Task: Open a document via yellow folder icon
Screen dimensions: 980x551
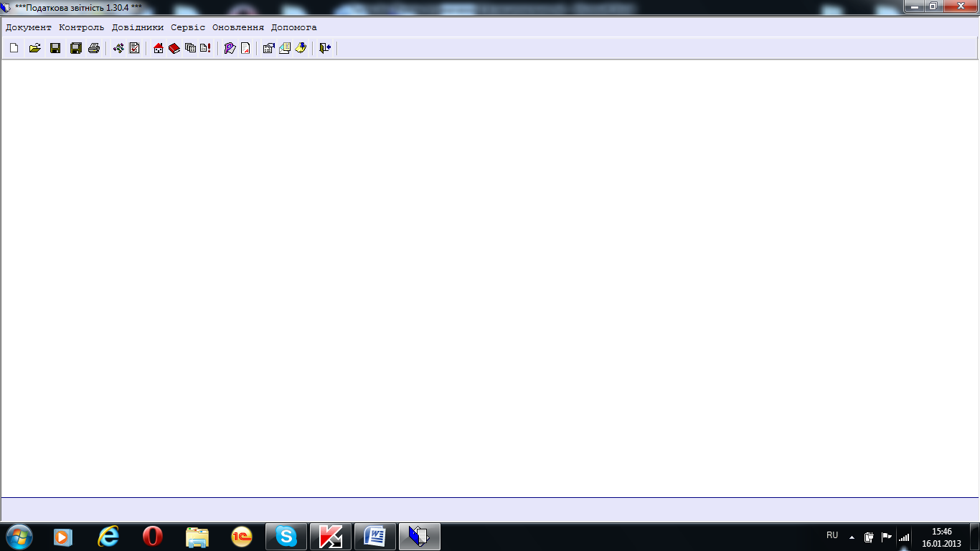Action: 34,48
